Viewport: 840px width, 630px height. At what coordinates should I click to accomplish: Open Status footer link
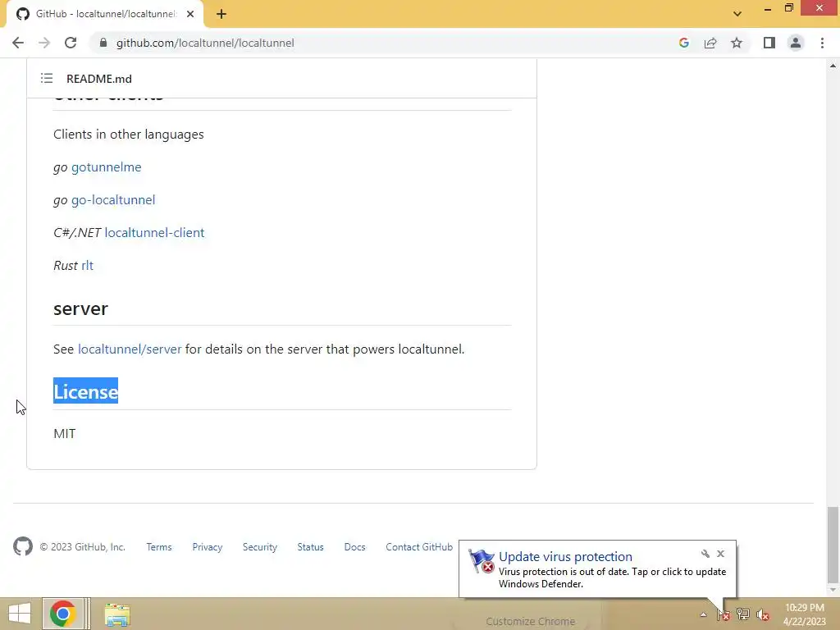point(311,547)
